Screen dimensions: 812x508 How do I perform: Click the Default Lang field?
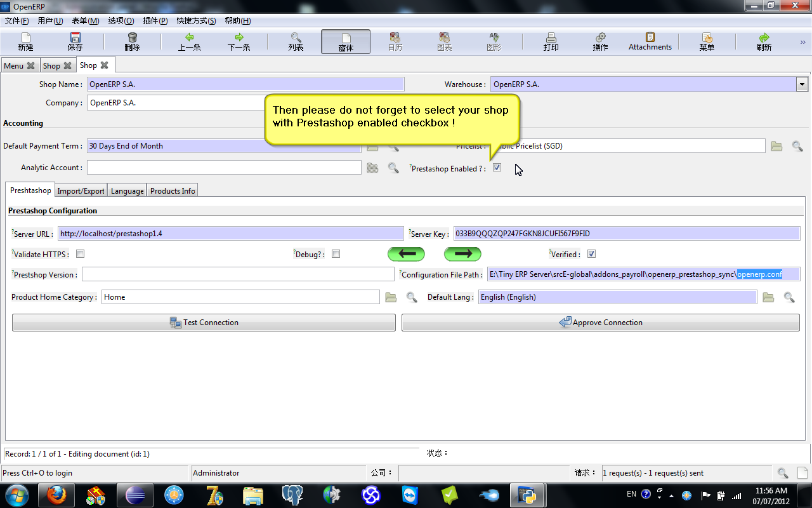(x=617, y=297)
